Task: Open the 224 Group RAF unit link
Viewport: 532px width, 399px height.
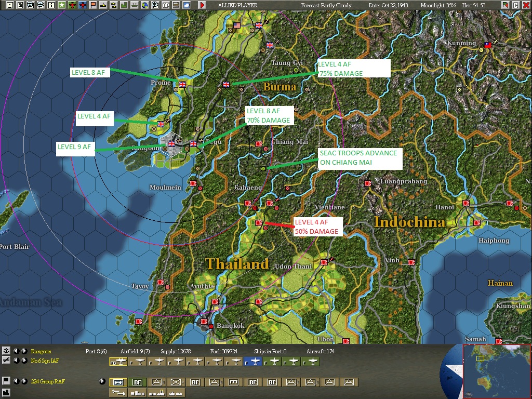Action: pyautogui.click(x=47, y=381)
